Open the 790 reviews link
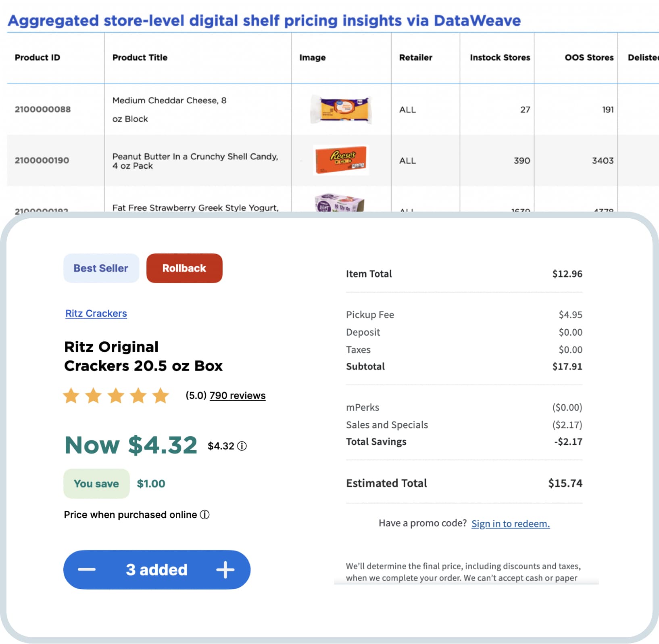The height and width of the screenshot is (644, 659). point(238,395)
